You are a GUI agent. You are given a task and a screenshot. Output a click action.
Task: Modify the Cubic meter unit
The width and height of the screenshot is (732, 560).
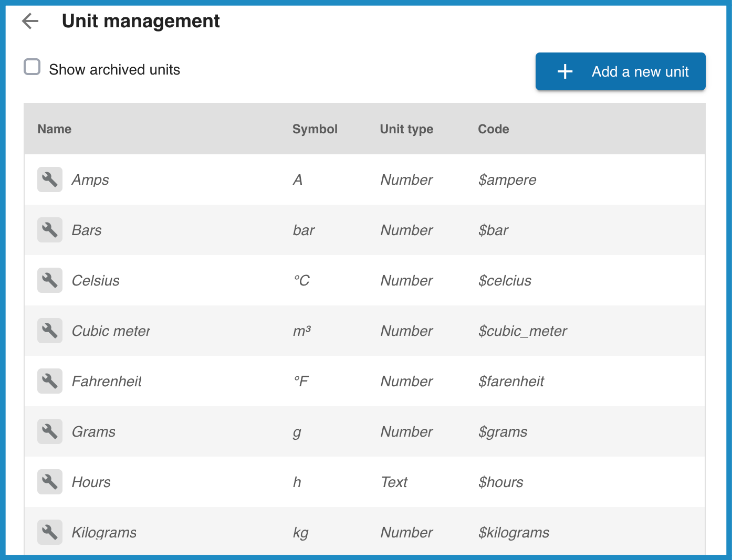click(49, 331)
